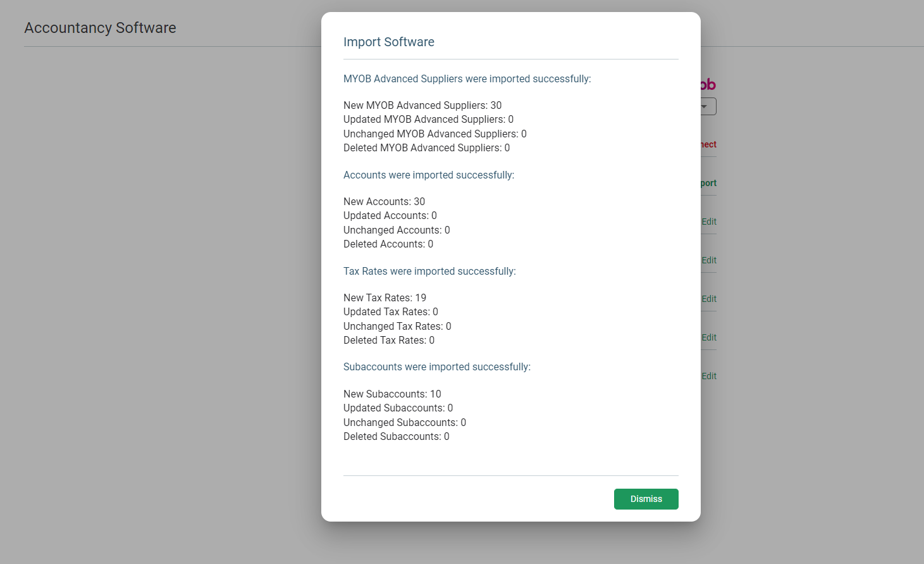This screenshot has height=564, width=924.
Task: Click 'Deleted Subaccounts: 0' line
Action: [397, 436]
